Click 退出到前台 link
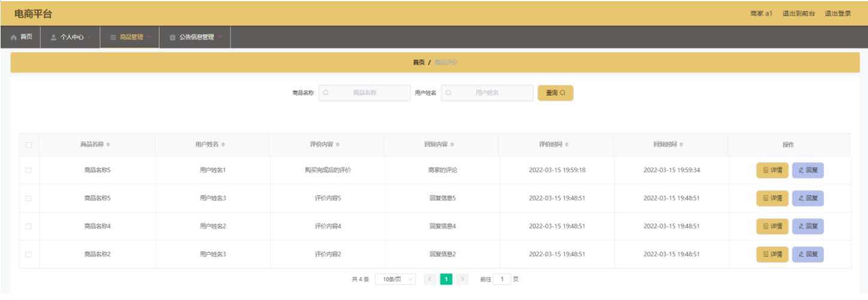 (799, 13)
